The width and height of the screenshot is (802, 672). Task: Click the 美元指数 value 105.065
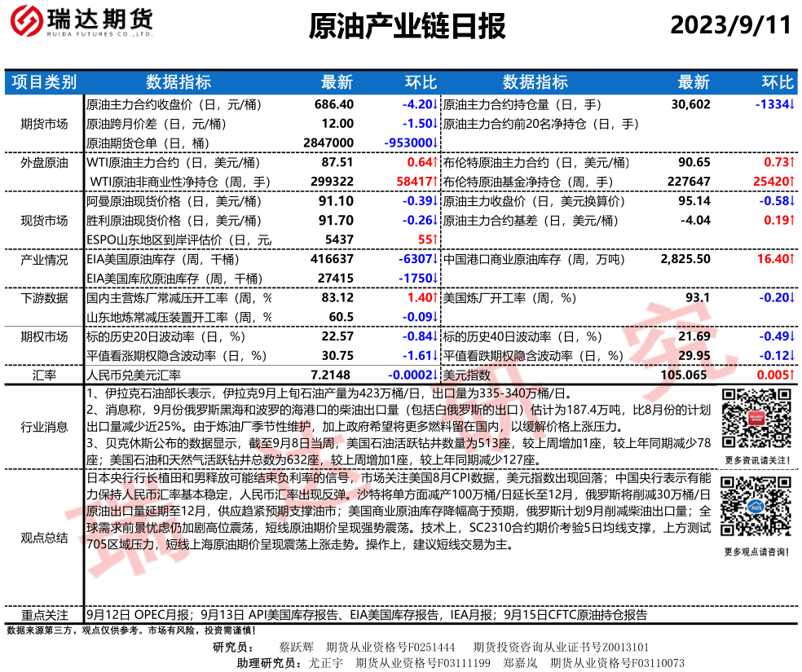pos(685,375)
